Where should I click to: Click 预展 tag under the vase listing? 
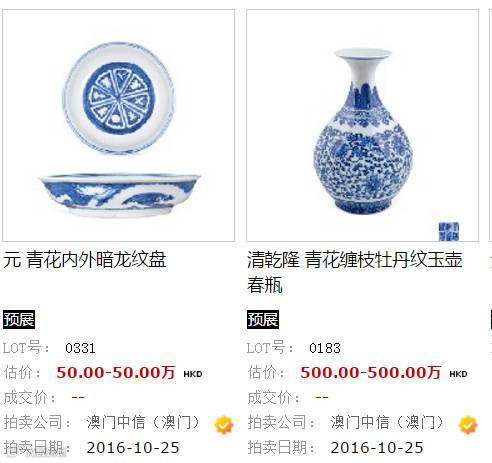tap(263, 320)
